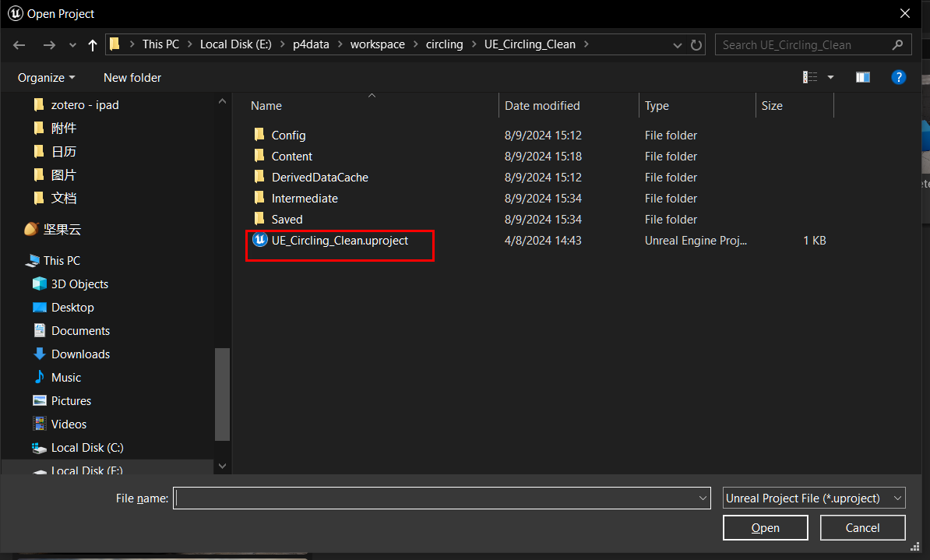Select p4data breadcrumb segment

click(311, 44)
